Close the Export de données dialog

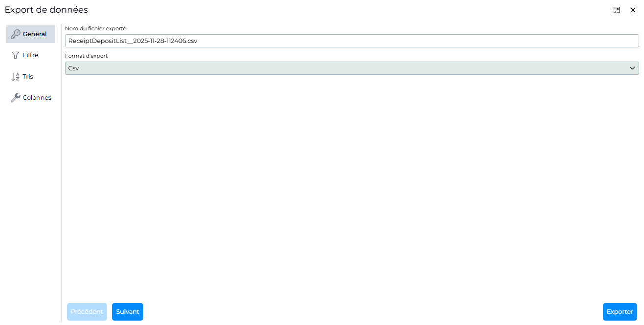[x=633, y=10]
